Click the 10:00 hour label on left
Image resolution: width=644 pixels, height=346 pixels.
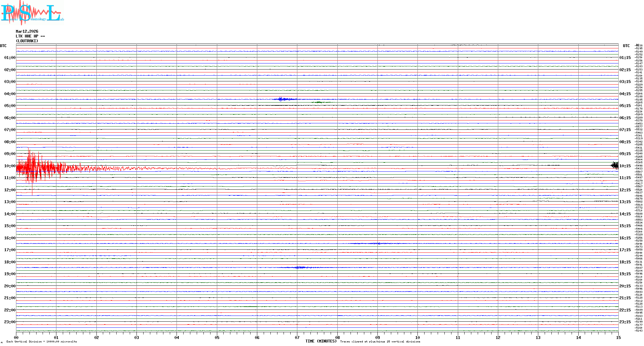click(10, 166)
